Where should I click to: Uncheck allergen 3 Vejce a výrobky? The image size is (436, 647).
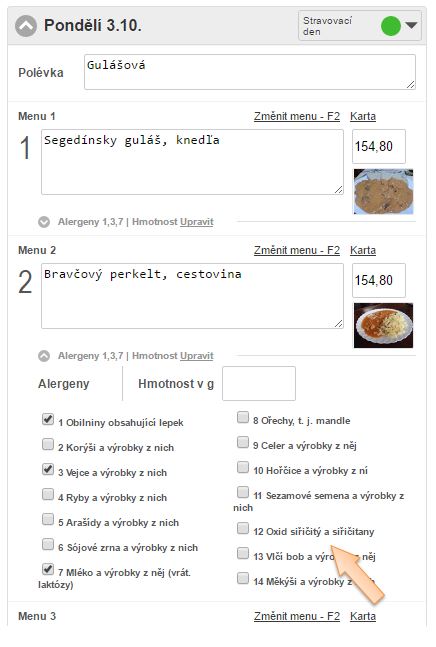(48, 469)
